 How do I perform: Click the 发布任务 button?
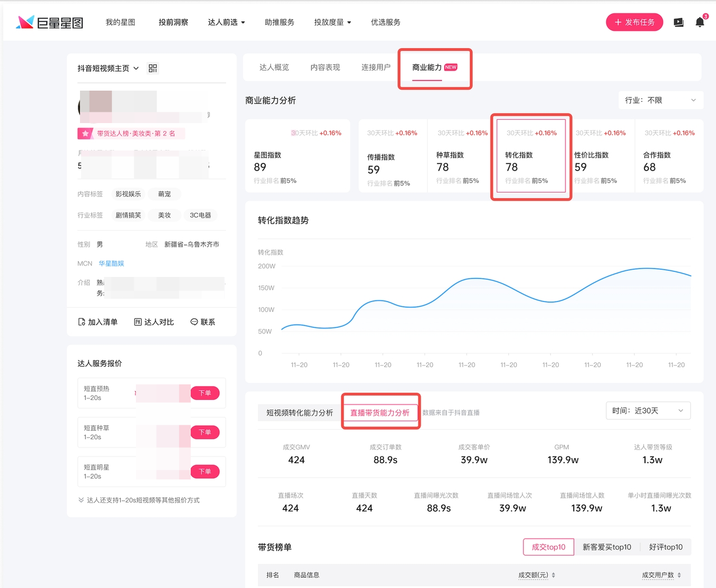pyautogui.click(x=634, y=22)
